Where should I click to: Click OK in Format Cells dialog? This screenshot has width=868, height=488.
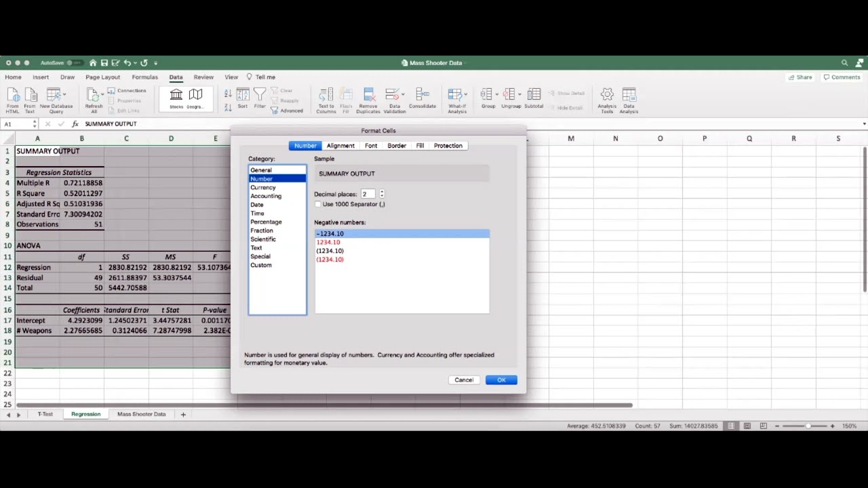(x=501, y=380)
